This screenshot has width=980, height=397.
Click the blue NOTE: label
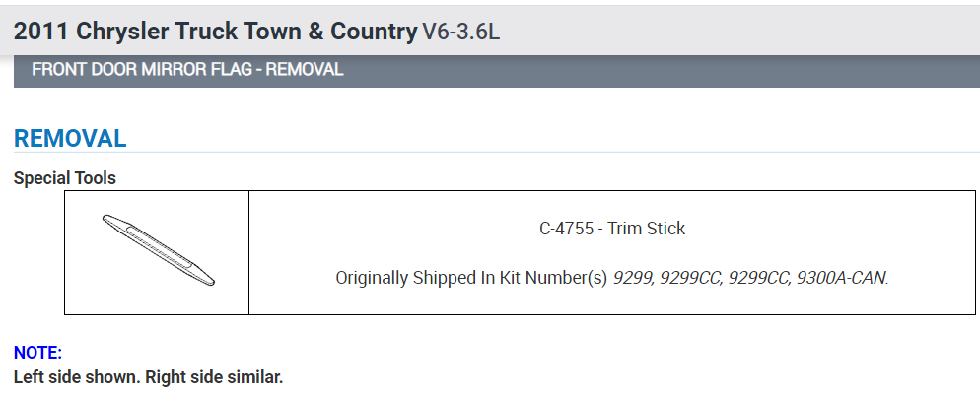[x=37, y=352]
